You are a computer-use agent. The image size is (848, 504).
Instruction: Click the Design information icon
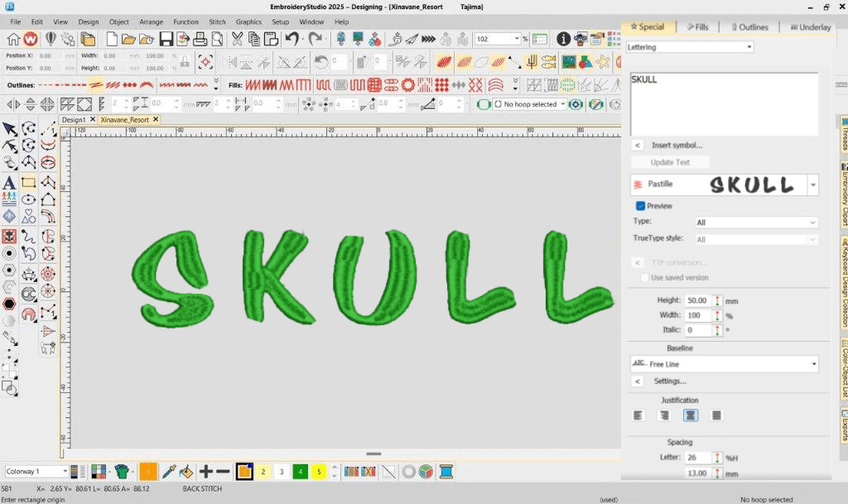coord(563,39)
